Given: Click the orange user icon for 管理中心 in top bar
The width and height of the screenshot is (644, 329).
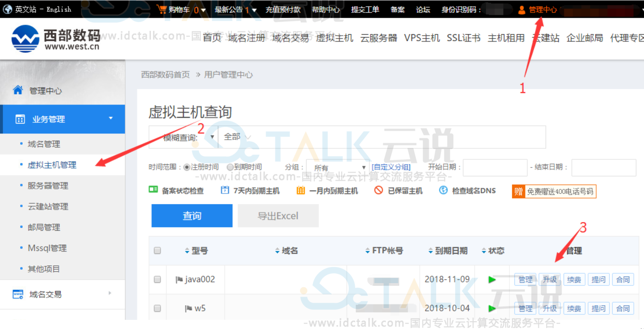Looking at the screenshot, I should tap(522, 10).
